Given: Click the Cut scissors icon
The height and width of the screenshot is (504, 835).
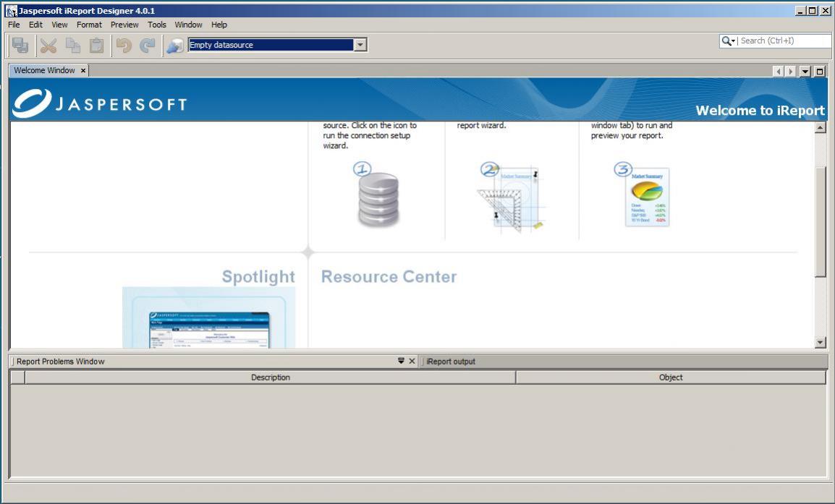Looking at the screenshot, I should tap(48, 46).
